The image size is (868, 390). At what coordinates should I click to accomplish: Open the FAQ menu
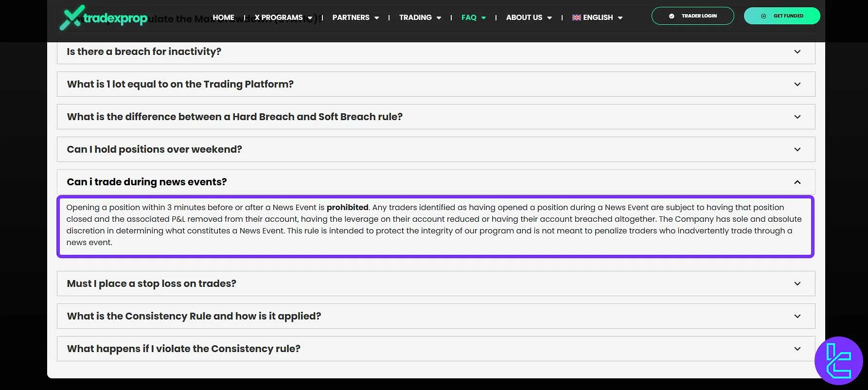point(474,18)
